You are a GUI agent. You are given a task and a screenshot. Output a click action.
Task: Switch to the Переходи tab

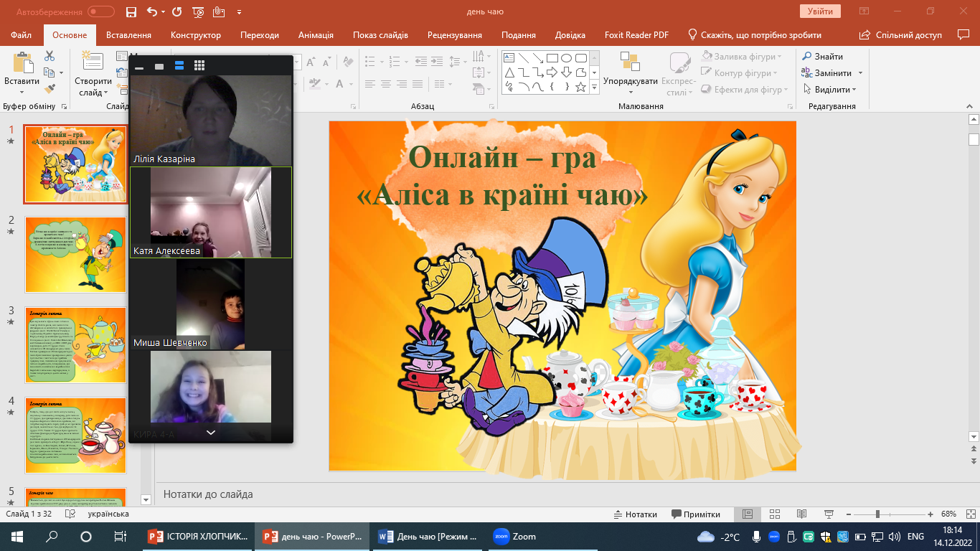[x=260, y=35]
